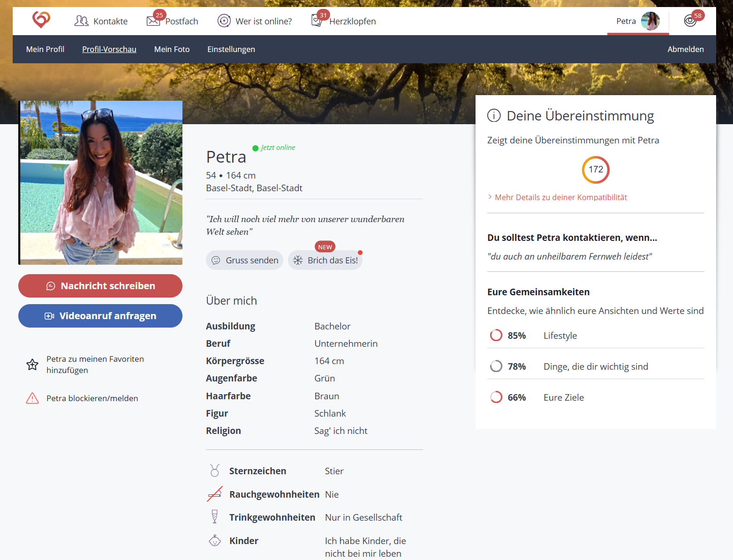
Task: Open Kontakte people icon
Action: coord(82,21)
